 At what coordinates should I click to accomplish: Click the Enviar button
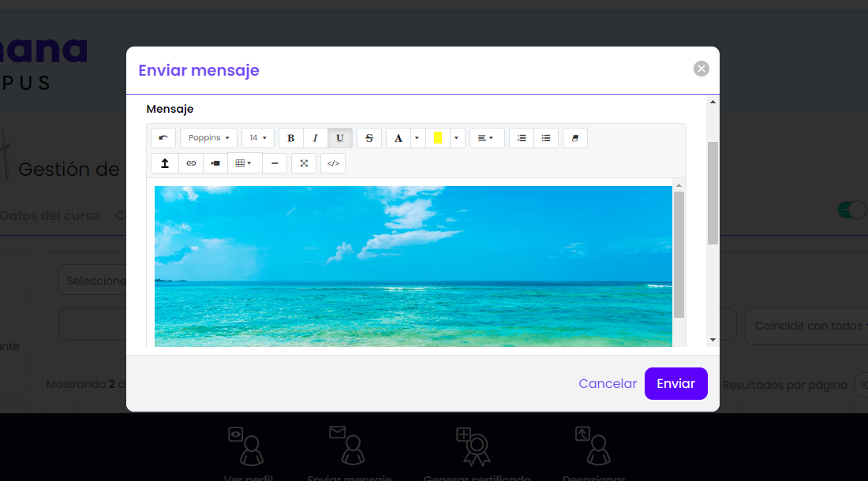(676, 384)
